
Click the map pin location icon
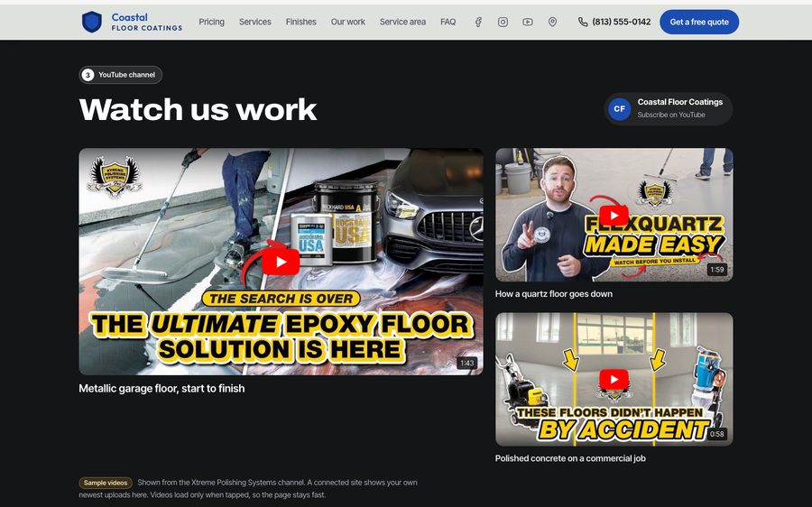(x=552, y=22)
